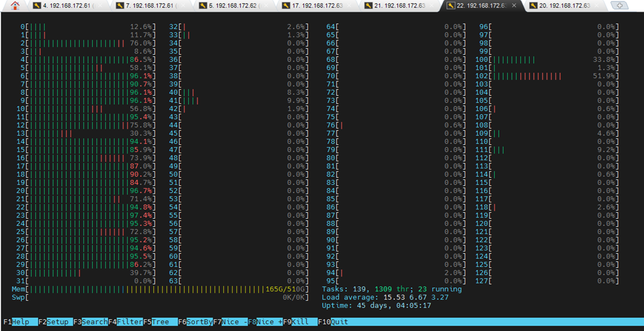This screenshot has width=644, height=331.
Task: Click CPU 109 value 4.6%
Action: point(606,133)
